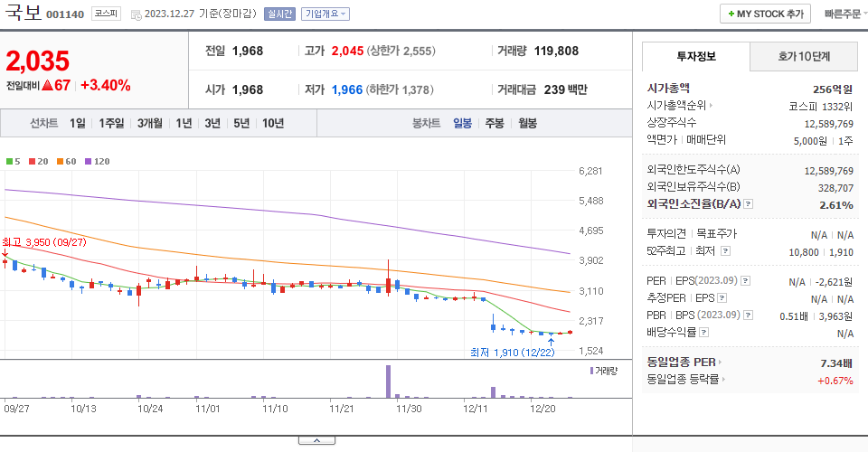
Task: Click the stock name 국보
Action: point(24,12)
